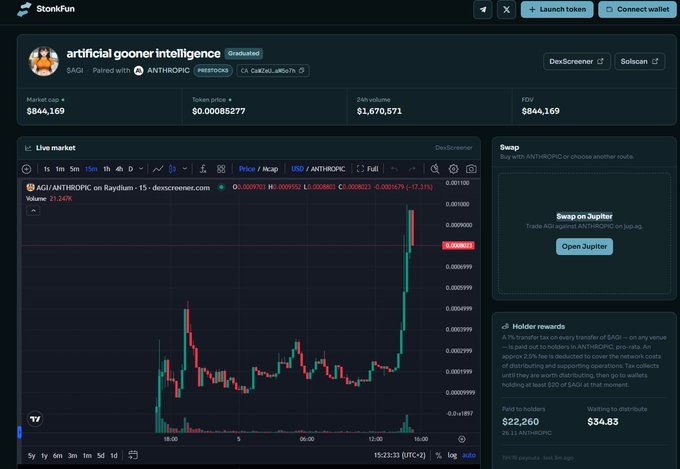Click the red current price label 0.0008023
The height and width of the screenshot is (469, 680).
(x=458, y=246)
